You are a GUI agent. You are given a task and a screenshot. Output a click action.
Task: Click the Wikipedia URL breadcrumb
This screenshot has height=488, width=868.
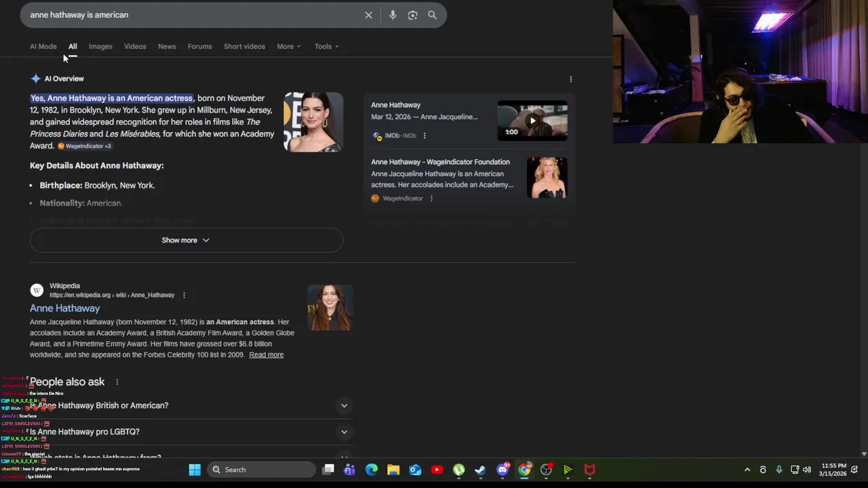[x=112, y=296]
